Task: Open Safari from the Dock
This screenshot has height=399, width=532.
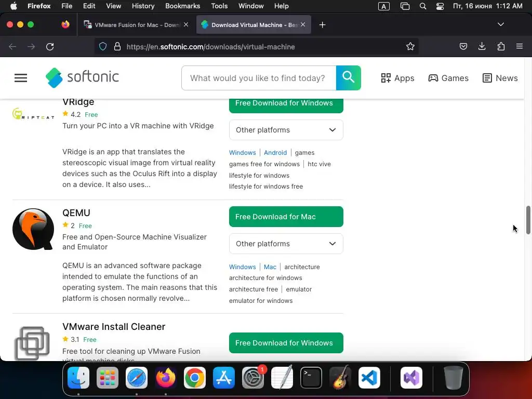Action: point(137,378)
